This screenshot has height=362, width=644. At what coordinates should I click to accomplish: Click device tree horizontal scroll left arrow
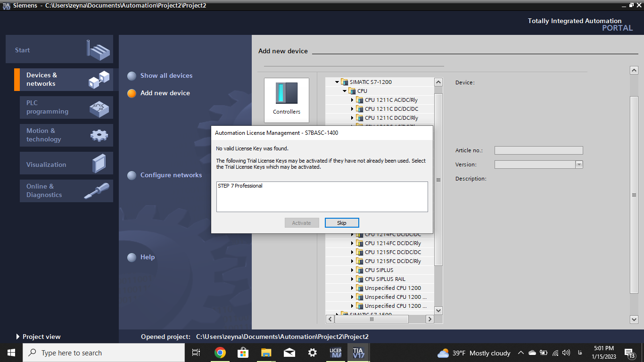[x=330, y=319]
